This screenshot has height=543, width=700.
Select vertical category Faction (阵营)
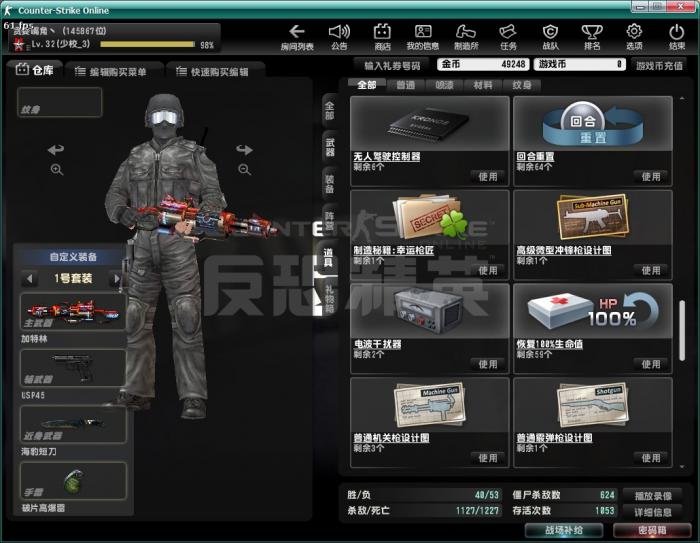pos(329,221)
